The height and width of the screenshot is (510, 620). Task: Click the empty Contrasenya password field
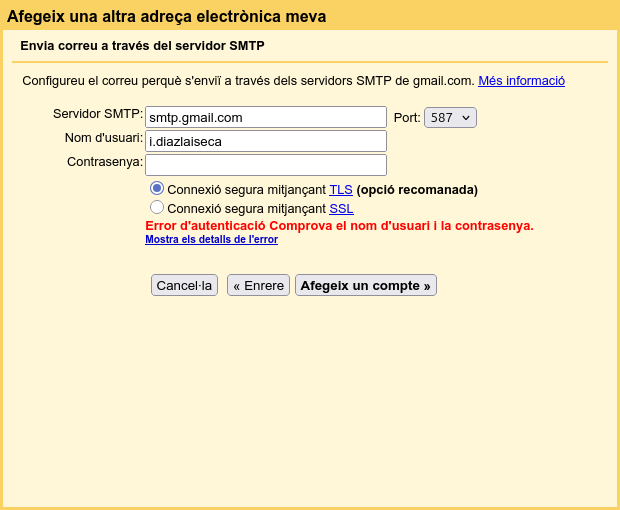(x=265, y=165)
